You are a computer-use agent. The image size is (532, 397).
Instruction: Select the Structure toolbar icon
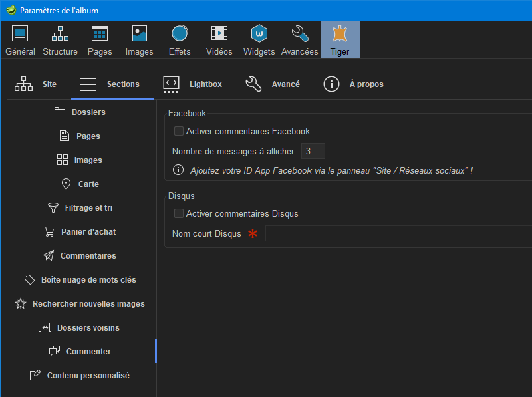pos(60,33)
